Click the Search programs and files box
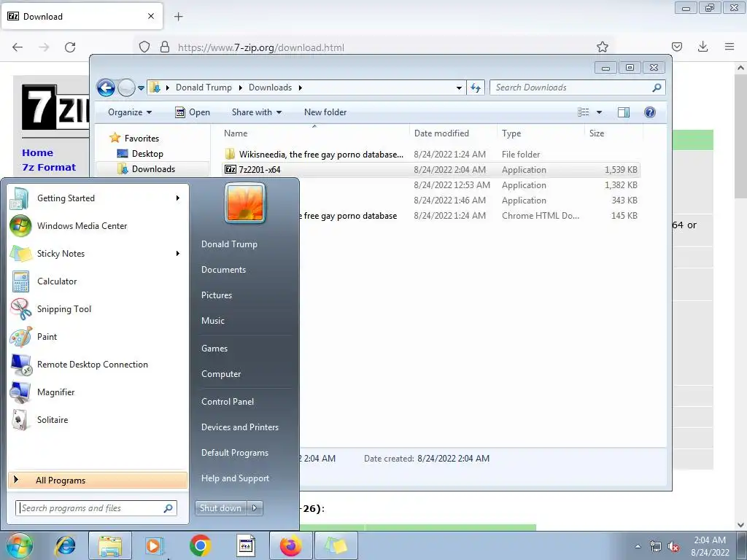The width and height of the screenshot is (747, 560). [96, 508]
